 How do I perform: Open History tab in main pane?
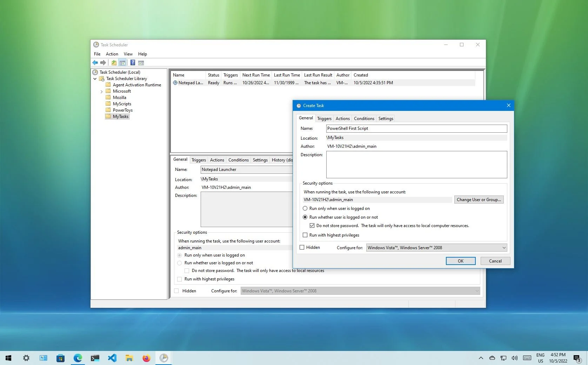[282, 160]
